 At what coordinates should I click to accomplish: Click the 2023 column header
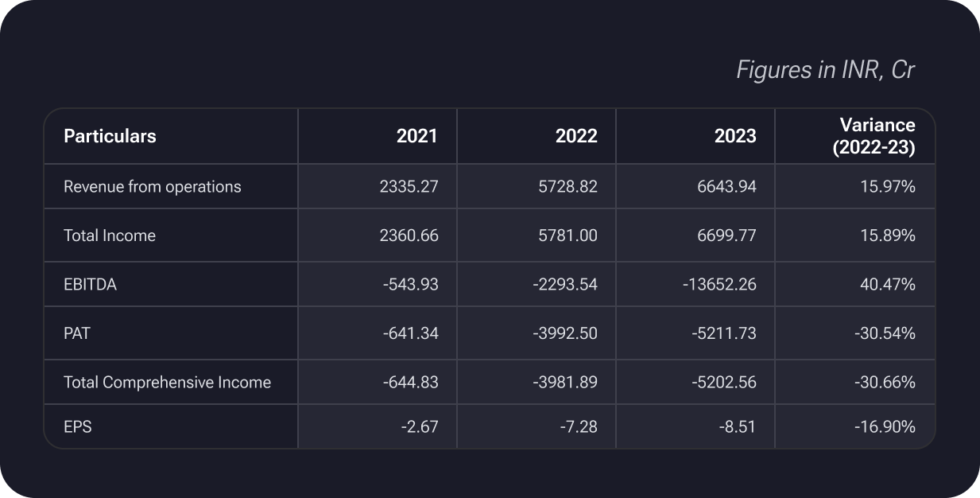pyautogui.click(x=734, y=136)
